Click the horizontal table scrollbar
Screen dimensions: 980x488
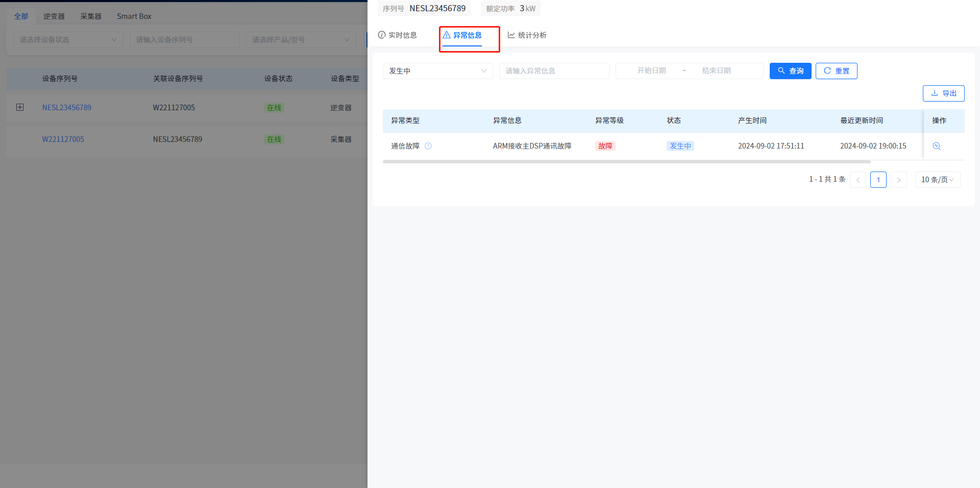coord(626,162)
